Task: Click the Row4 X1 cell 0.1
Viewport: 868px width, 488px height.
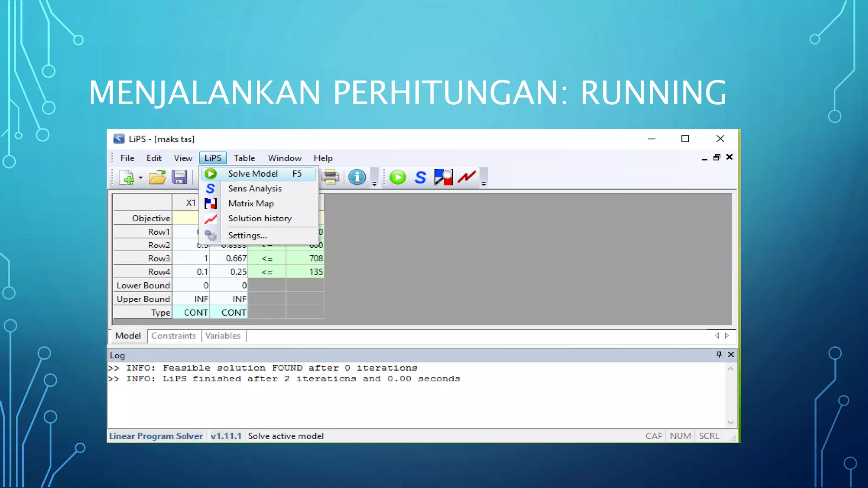Action: click(x=191, y=272)
